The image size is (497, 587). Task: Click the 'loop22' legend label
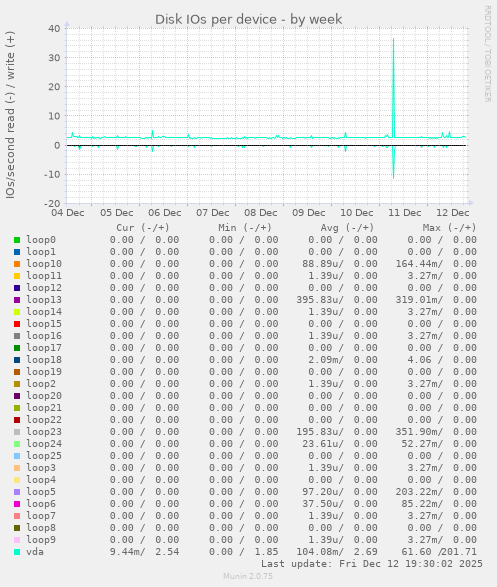(44, 420)
